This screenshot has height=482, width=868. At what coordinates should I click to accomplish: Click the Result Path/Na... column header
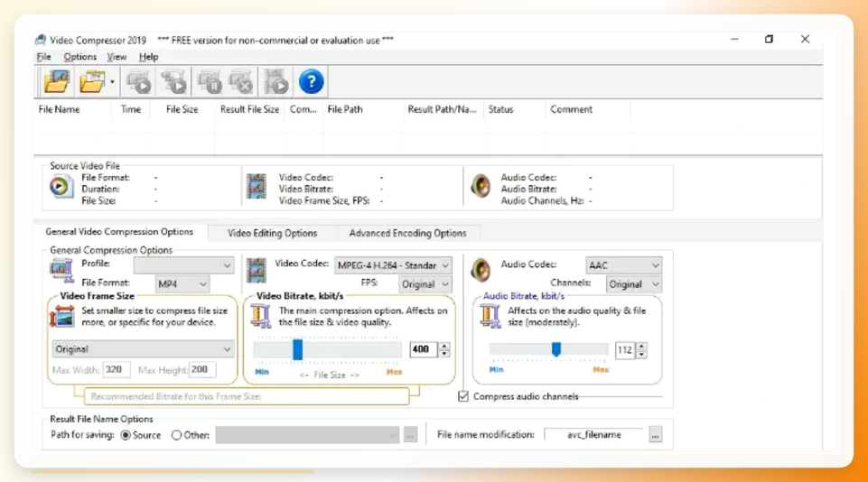(x=443, y=109)
